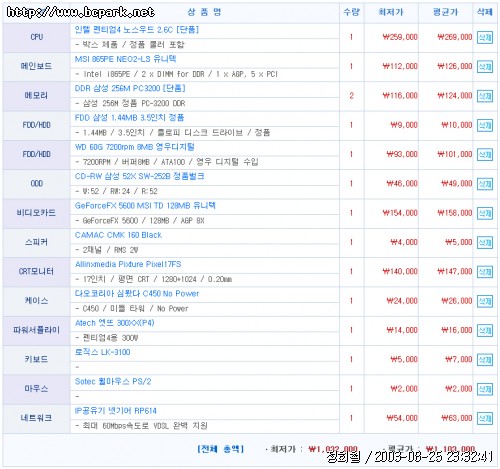Click the 최저가 column header
500x469 pixels.
391,12
